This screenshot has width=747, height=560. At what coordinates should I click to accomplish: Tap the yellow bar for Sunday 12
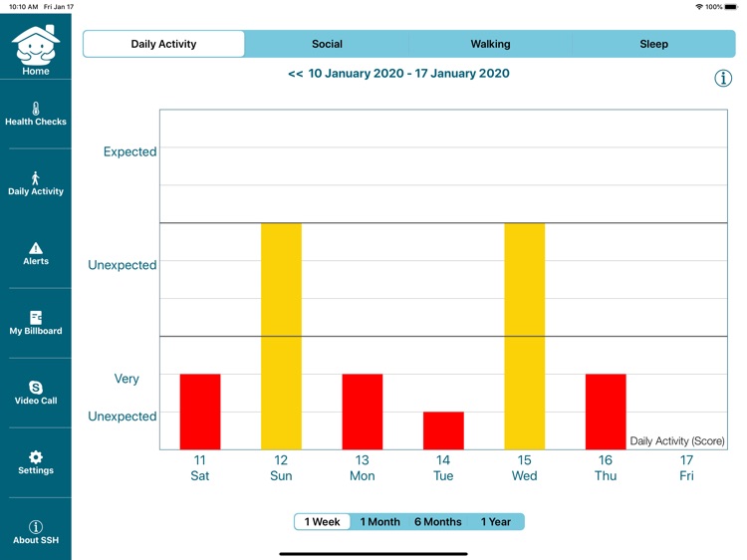tap(281, 337)
